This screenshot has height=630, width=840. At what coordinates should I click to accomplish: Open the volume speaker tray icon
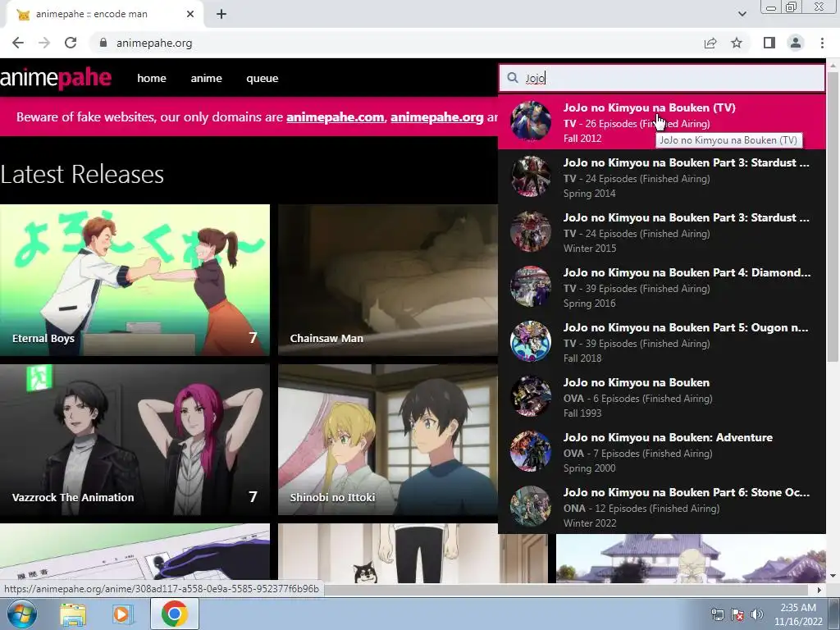tap(756, 614)
